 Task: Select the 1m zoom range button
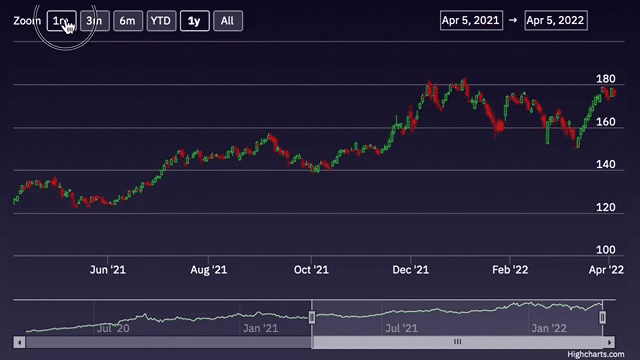tap(62, 21)
